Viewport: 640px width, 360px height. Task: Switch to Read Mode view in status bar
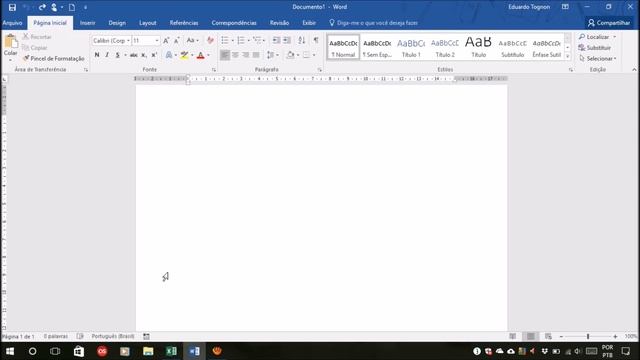(x=513, y=336)
